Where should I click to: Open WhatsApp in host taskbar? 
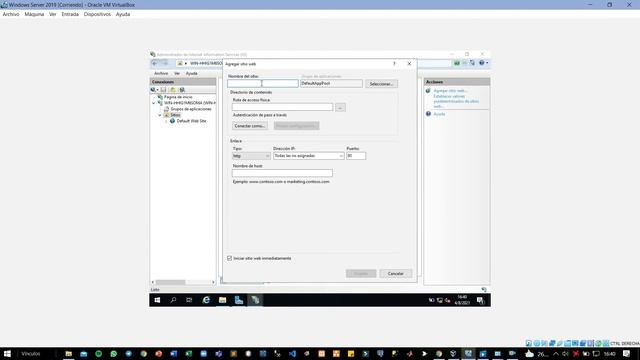(x=113, y=354)
